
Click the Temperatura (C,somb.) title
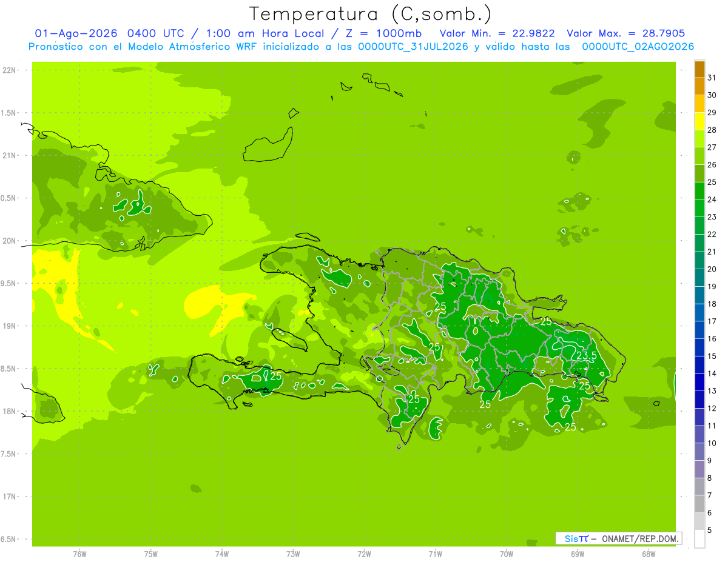[371, 13]
